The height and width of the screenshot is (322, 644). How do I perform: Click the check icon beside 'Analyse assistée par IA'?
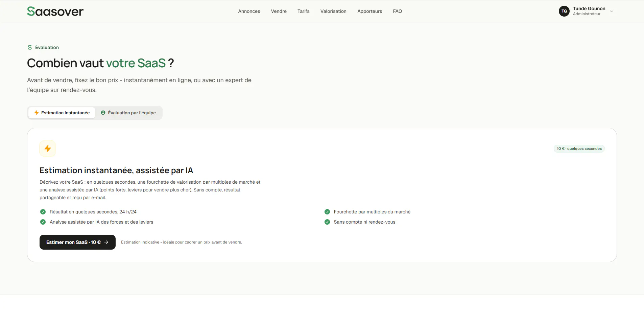click(x=43, y=222)
